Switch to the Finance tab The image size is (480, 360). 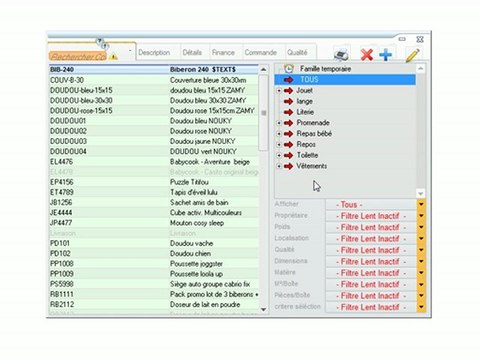click(x=223, y=53)
